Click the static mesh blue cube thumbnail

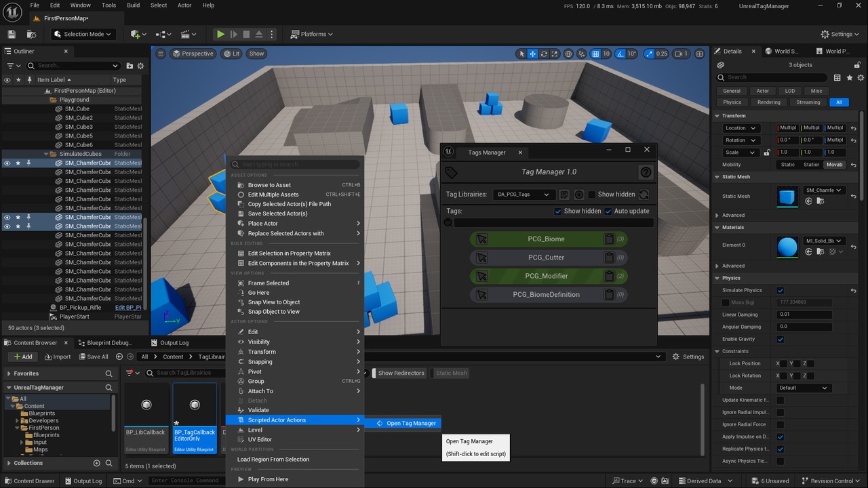click(787, 197)
